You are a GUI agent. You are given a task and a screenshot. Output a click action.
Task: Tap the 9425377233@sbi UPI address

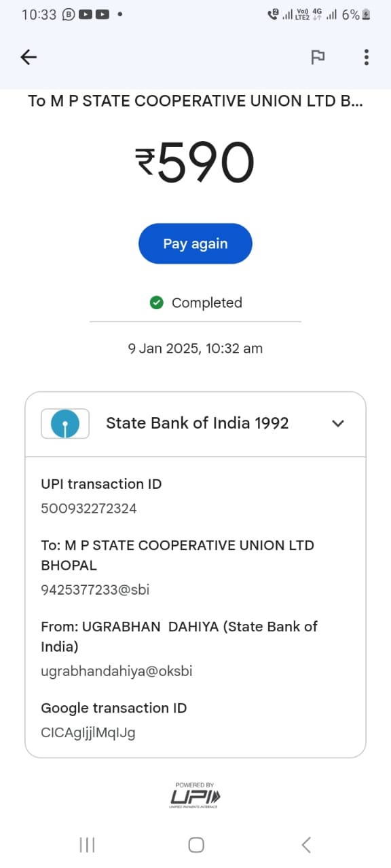(95, 590)
